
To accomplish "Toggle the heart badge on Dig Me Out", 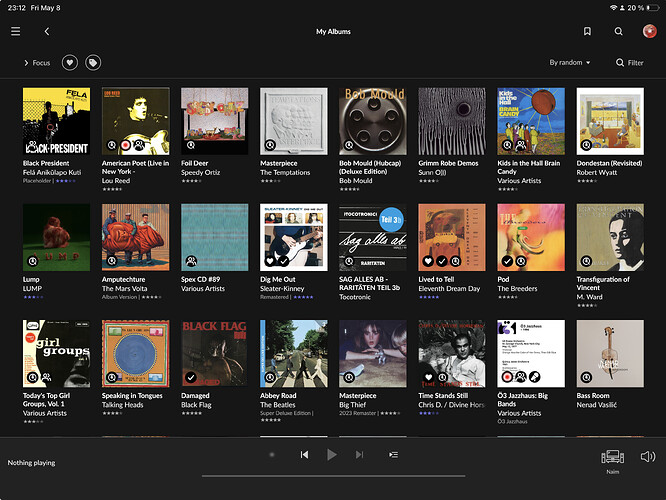I will coord(270,261).
